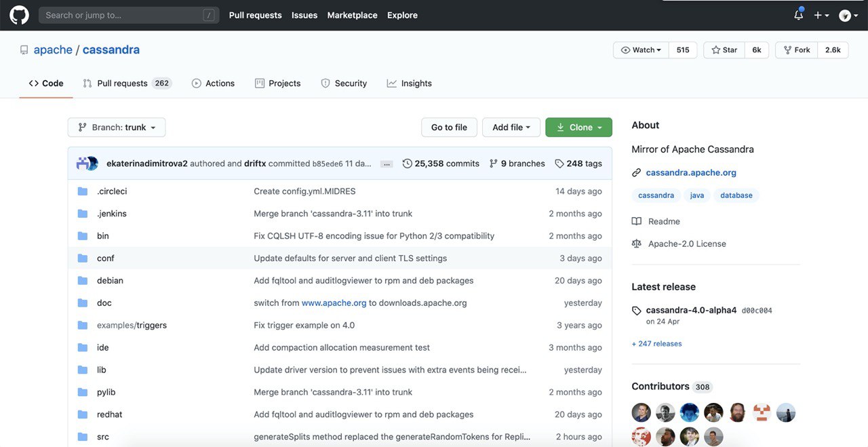Image resolution: width=868 pixels, height=447 pixels.
Task: Open ekaterinadimitrova2 author link
Action: pyautogui.click(x=147, y=163)
